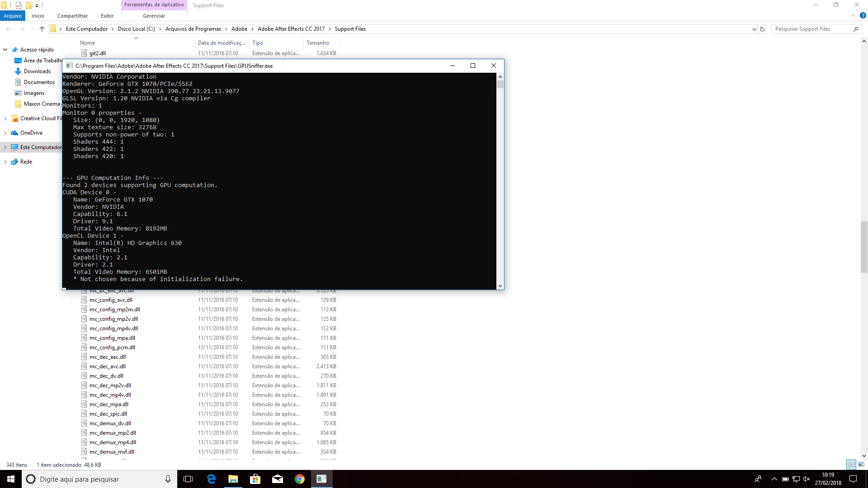
Task: Open Microsoft Edge from the taskbar
Action: (211, 479)
